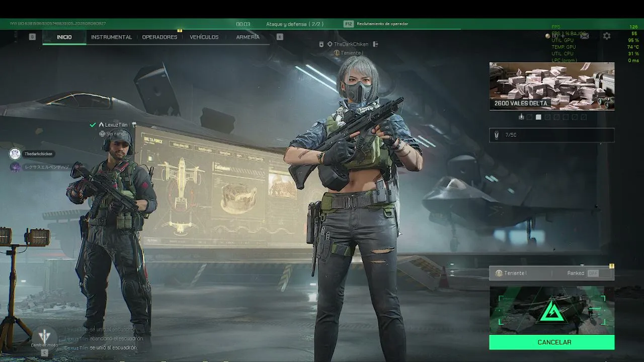644x362 pixels.
Task: Select the highlighted third banner indicator
Action: click(538, 117)
